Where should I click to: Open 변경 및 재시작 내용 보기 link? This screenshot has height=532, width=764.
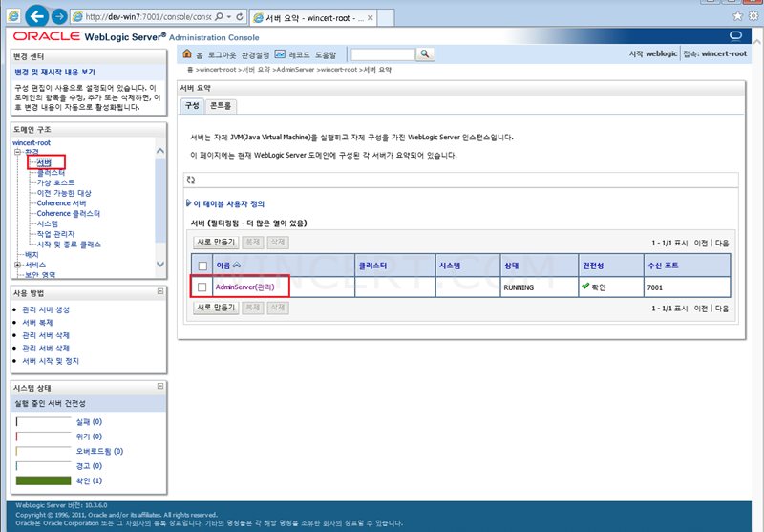pyautogui.click(x=55, y=72)
